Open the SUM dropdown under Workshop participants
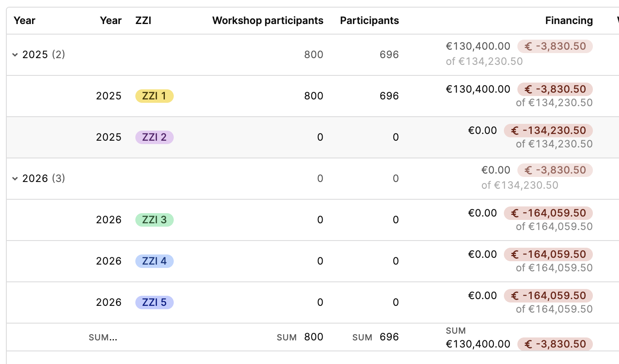This screenshot has width=619, height=364. click(300, 337)
